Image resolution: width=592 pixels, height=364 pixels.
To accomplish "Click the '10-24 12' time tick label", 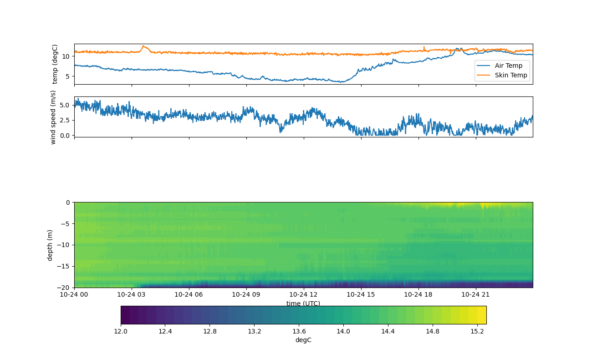I will (x=303, y=294).
